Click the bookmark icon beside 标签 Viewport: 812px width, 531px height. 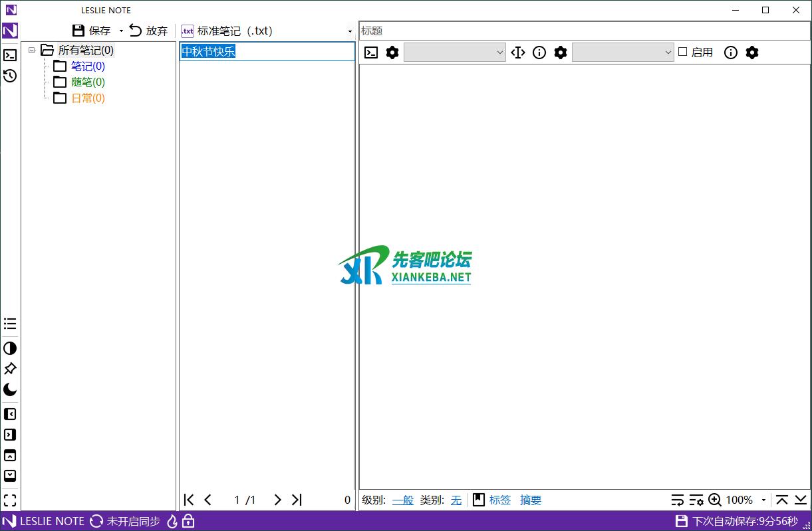pos(479,500)
